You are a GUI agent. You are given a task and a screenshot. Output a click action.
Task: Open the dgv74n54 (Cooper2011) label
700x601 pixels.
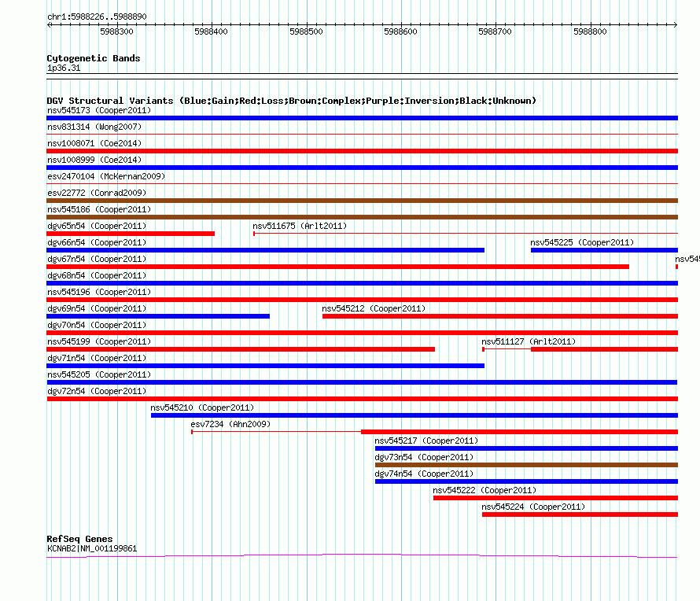(424, 474)
